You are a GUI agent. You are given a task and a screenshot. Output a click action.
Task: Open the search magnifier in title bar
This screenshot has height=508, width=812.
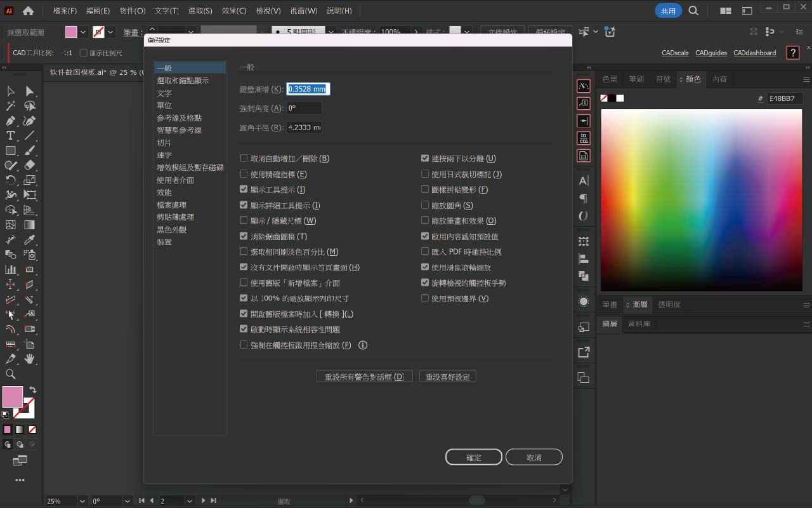(x=693, y=11)
